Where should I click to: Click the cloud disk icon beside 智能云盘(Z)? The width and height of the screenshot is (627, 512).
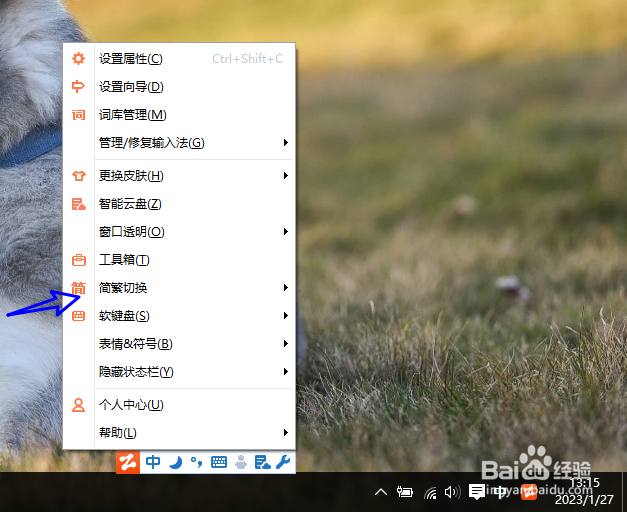pos(79,204)
